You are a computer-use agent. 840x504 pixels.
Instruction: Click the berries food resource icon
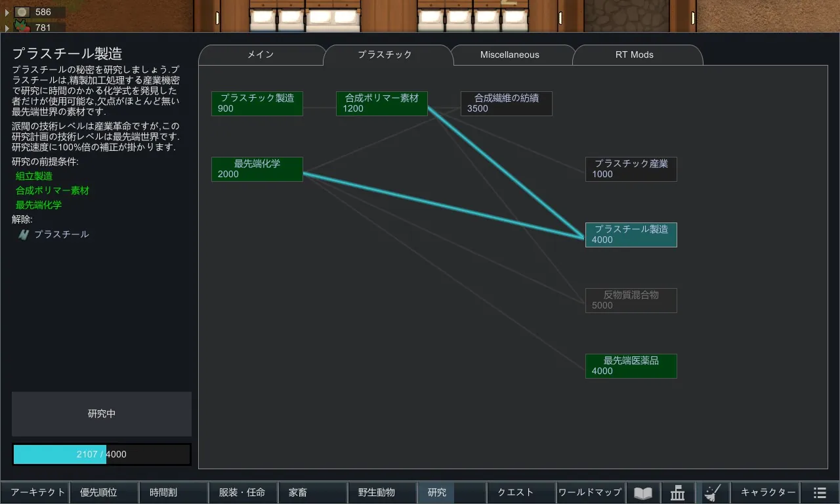click(22, 28)
